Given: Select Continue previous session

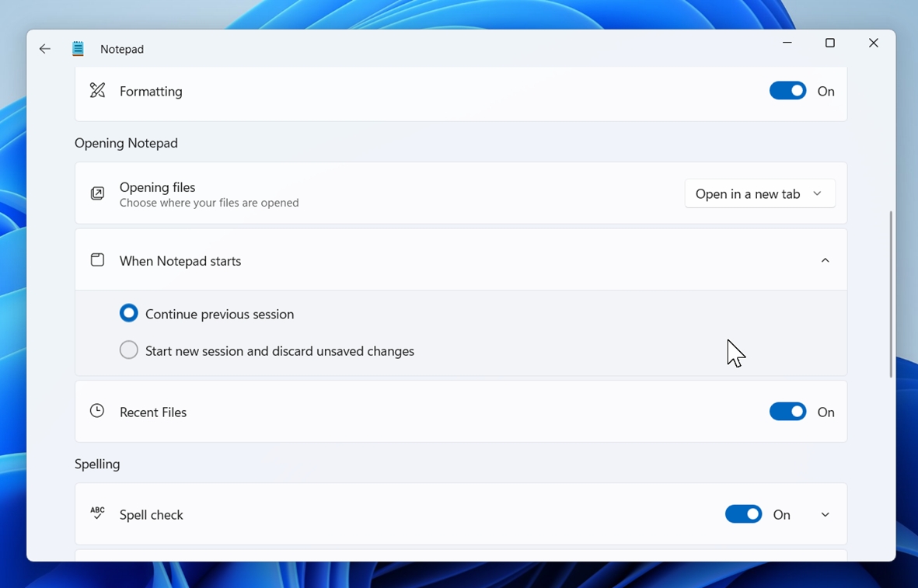Looking at the screenshot, I should click(x=128, y=313).
